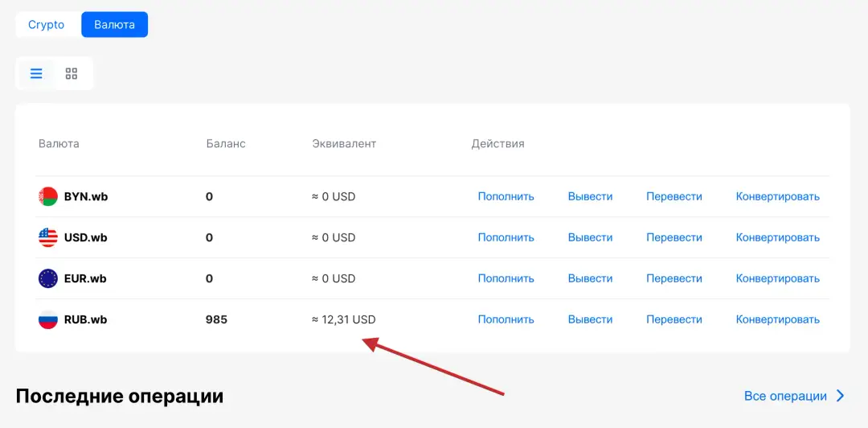Switch to grid view layout
Screen dimensions: 868x428
pyautogui.click(x=72, y=74)
